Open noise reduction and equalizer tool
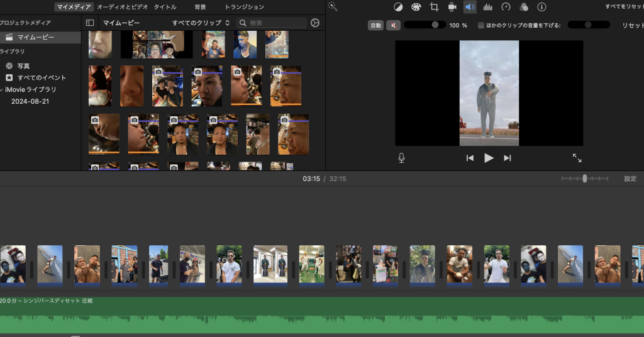Screen dimensions: 644x337 (x=487, y=7)
